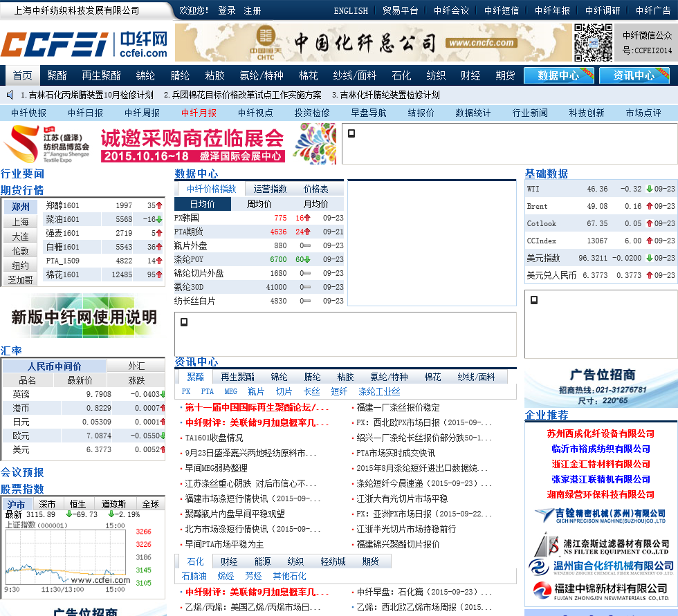The image size is (678, 616).
Task: Select the 道琼斯 stock index tab
Action: (x=113, y=504)
